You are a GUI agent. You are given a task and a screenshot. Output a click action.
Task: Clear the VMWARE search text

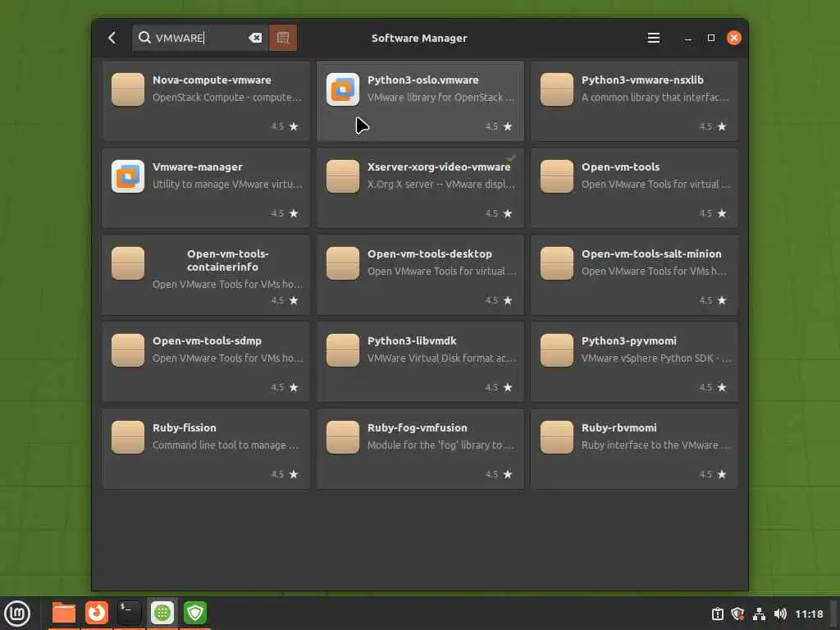coord(255,38)
